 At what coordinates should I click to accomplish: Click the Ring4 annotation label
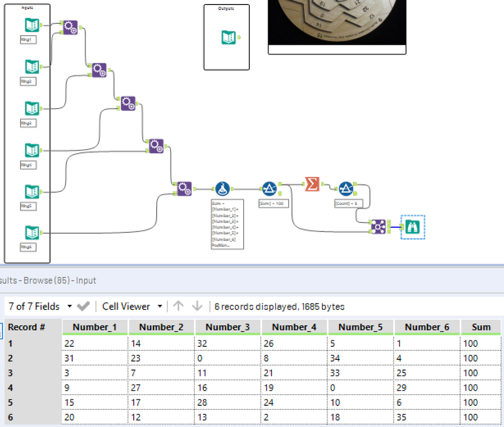(28, 165)
